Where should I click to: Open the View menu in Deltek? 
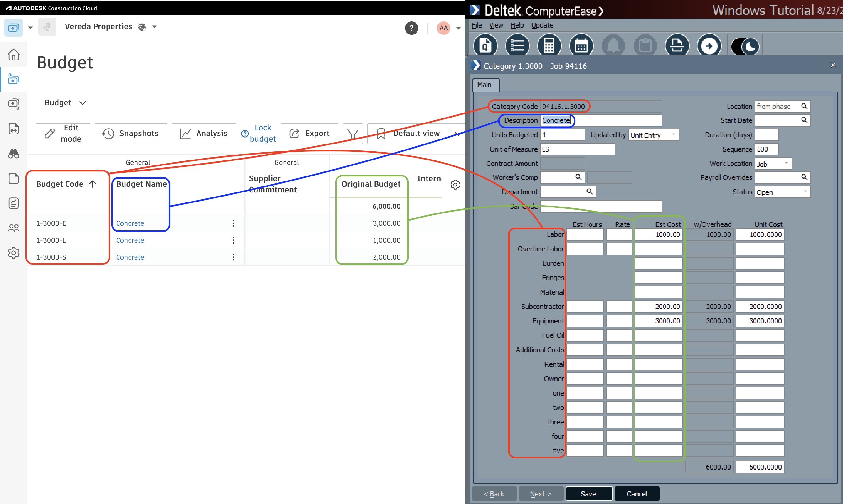(496, 25)
